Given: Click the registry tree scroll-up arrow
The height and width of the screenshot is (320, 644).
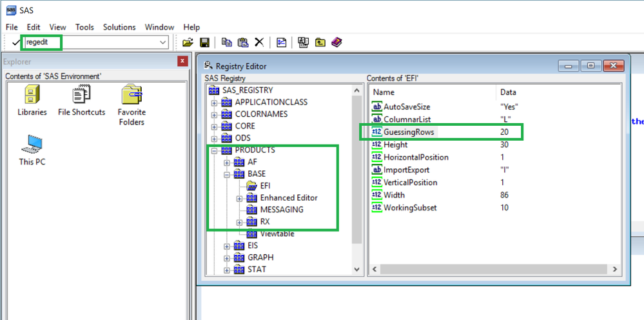Looking at the screenshot, I should (356, 90).
